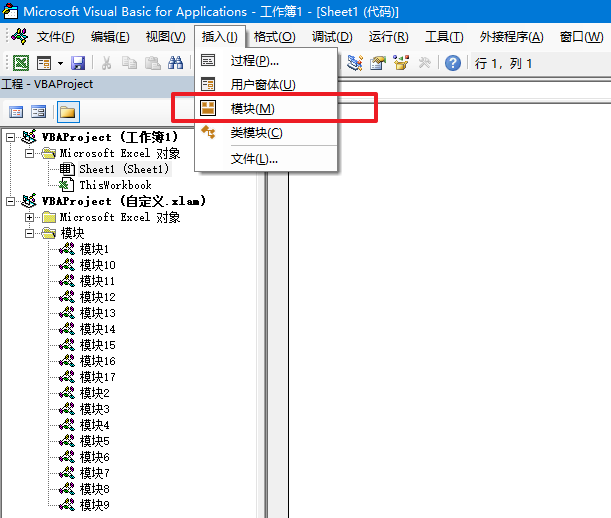Select 模块9 in the module list

click(x=95, y=505)
